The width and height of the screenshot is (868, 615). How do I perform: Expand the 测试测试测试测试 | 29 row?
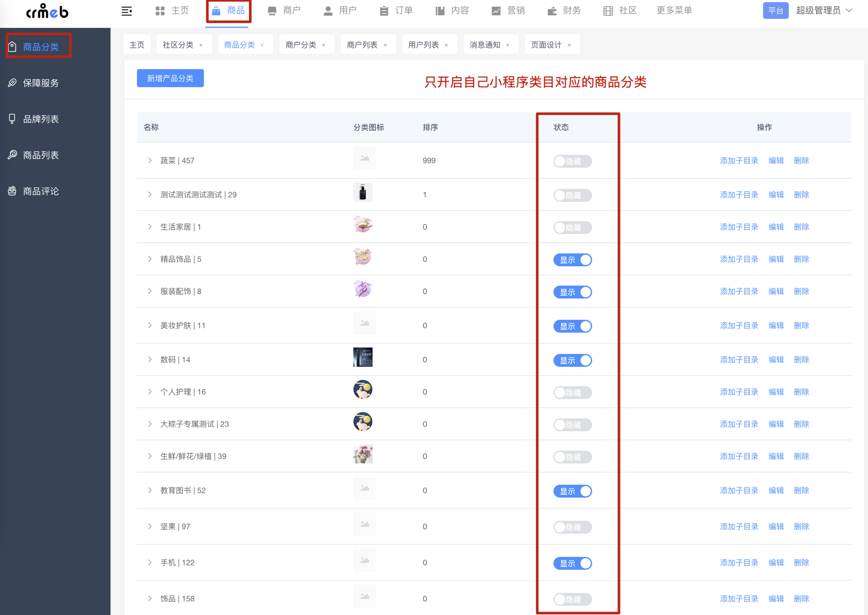150,195
